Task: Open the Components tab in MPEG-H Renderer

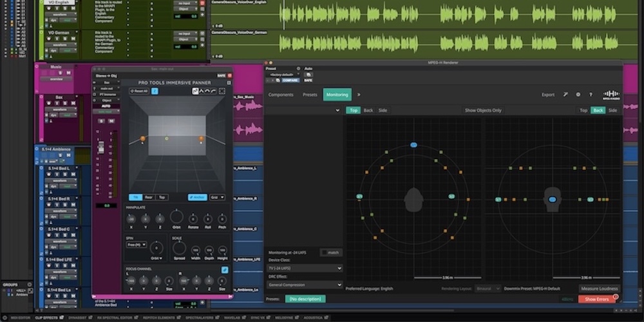Action: 281,95
